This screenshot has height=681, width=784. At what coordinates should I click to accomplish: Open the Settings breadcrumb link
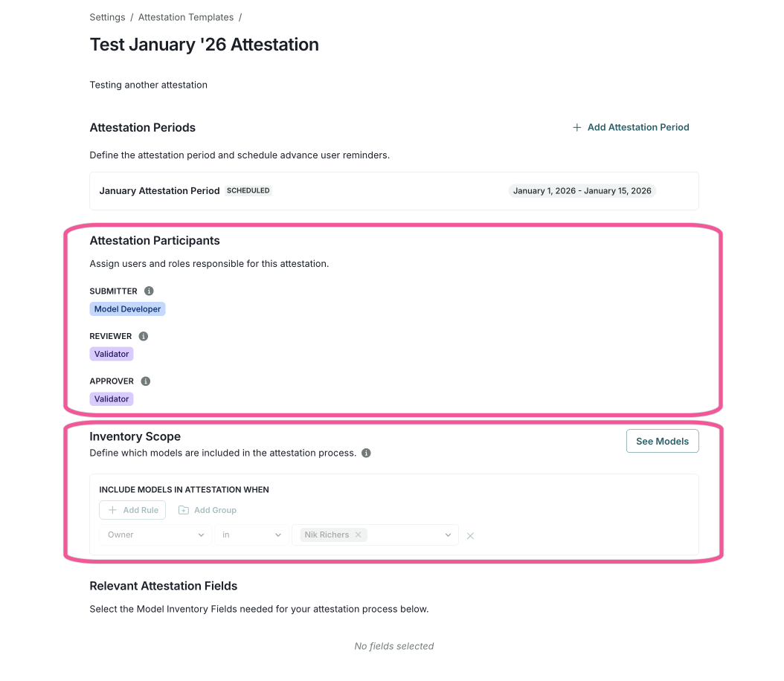tap(107, 17)
